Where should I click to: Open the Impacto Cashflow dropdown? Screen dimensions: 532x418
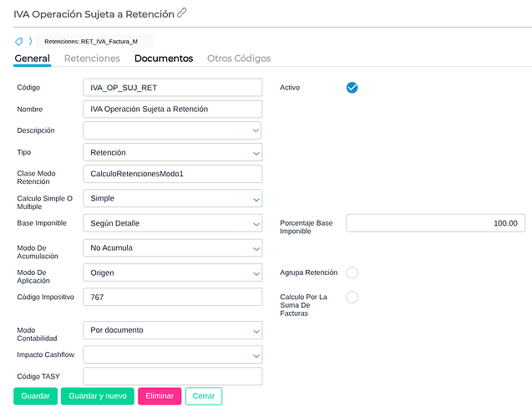172,355
